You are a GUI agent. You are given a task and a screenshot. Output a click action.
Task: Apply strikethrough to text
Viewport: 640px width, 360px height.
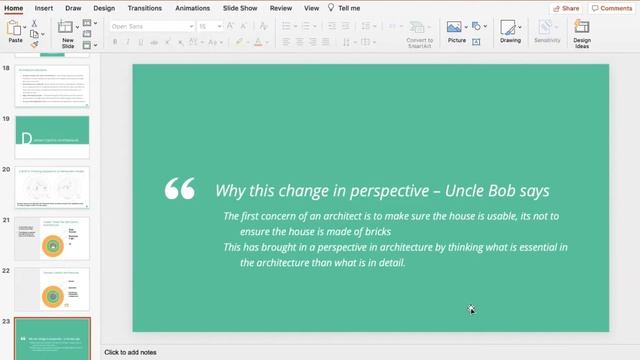coord(154,42)
